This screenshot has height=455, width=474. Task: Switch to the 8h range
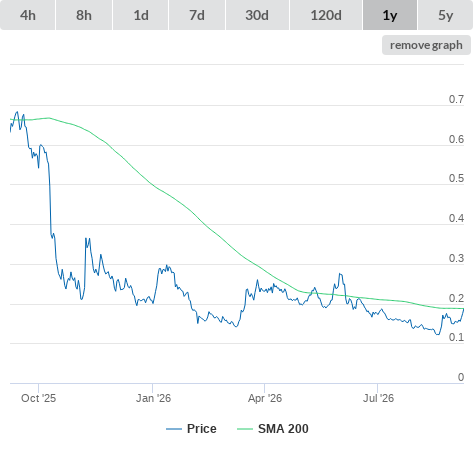[84, 15]
